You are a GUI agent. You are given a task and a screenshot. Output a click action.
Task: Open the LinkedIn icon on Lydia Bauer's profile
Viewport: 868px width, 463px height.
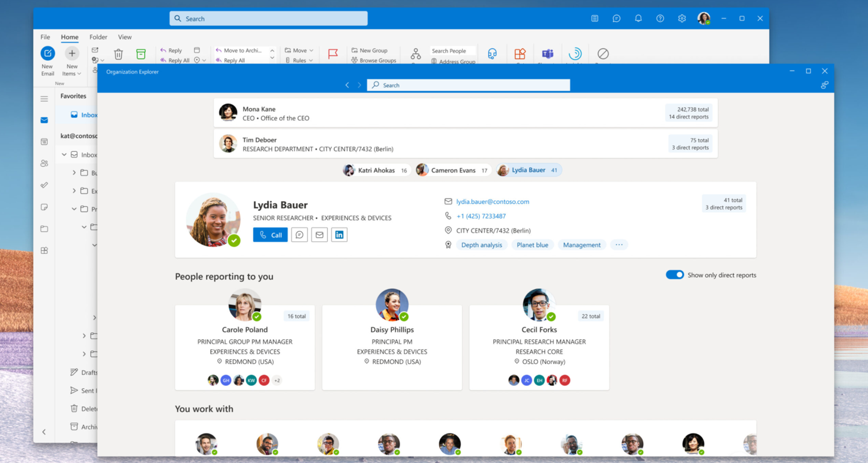click(x=339, y=235)
